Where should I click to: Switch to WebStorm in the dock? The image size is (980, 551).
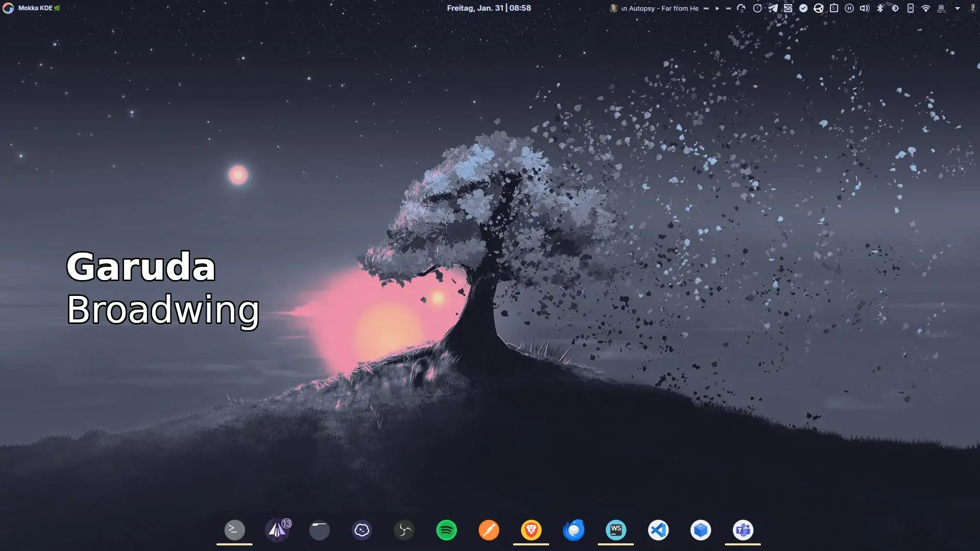(x=616, y=530)
